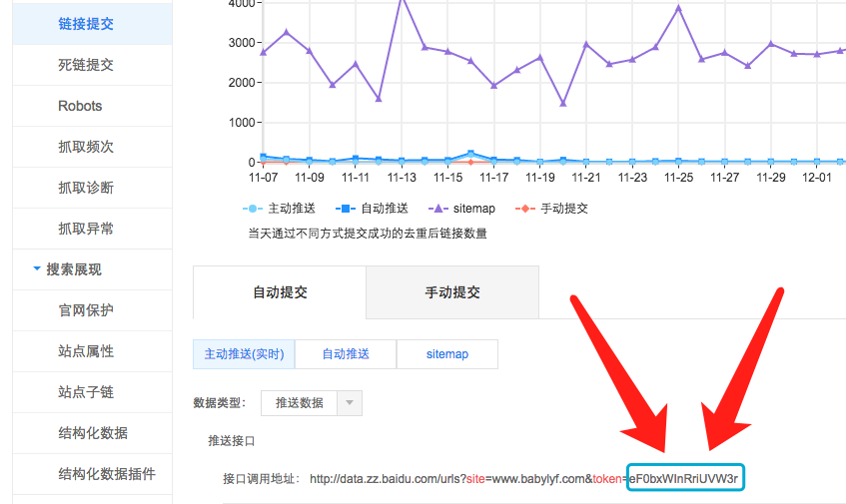Go to 抓取频次 page
Screen dimensions: 846x504
click(x=86, y=147)
